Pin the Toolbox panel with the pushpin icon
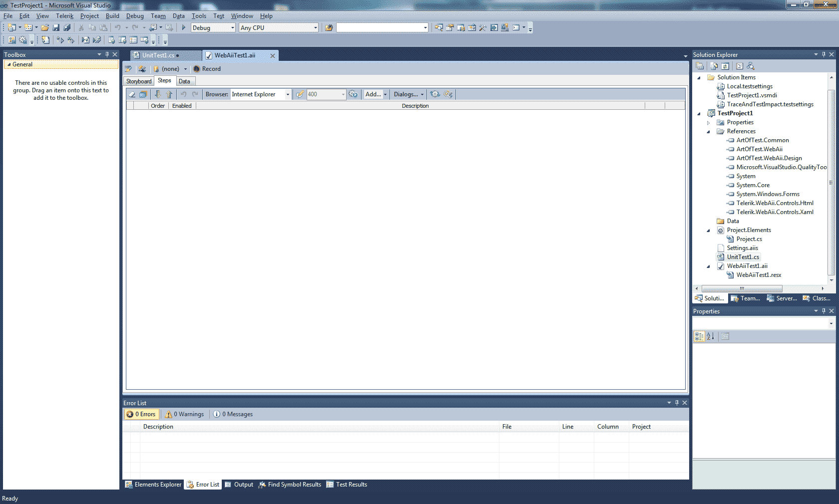Screen dimensions: 839x504 click(x=107, y=54)
